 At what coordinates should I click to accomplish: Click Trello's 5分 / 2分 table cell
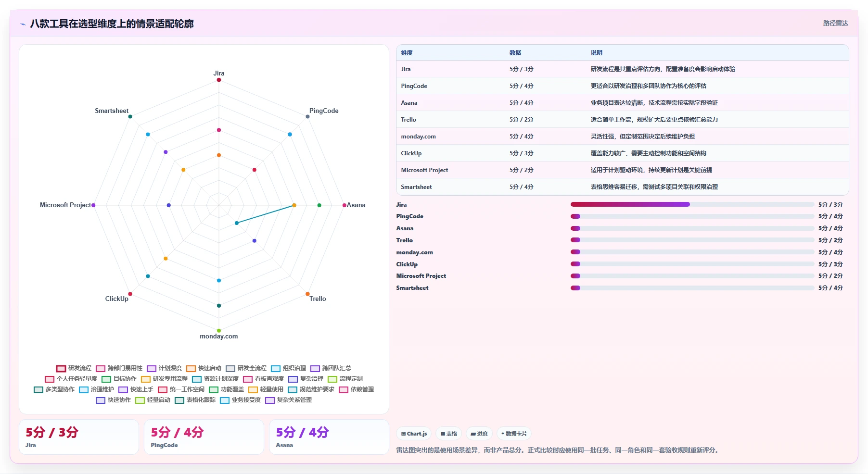(522, 120)
